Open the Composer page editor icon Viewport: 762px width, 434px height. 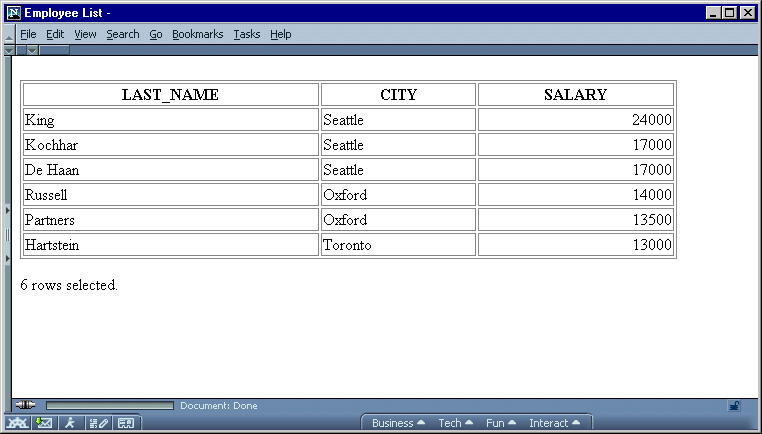click(x=98, y=423)
